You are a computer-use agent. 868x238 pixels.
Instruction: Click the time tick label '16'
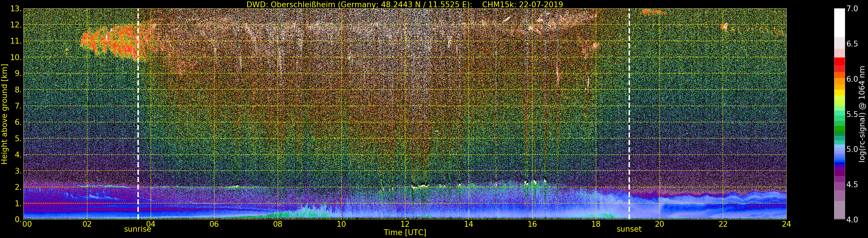532,224
